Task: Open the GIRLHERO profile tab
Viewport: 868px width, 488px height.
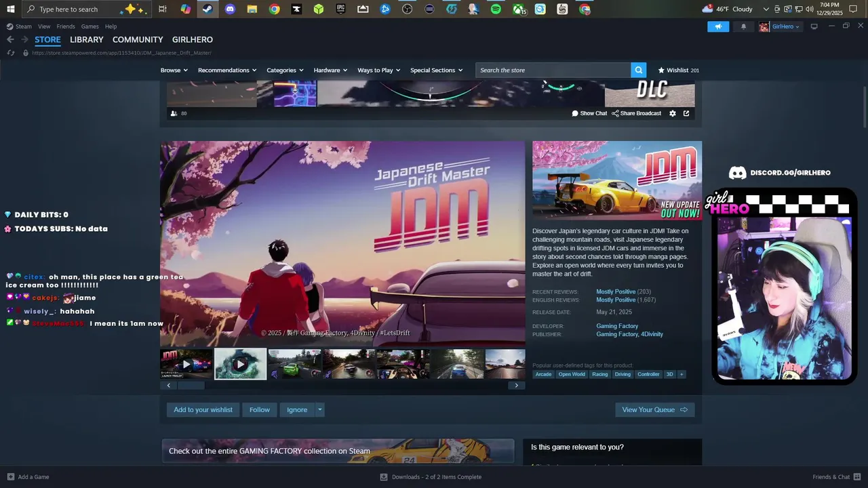Action: 193,40
